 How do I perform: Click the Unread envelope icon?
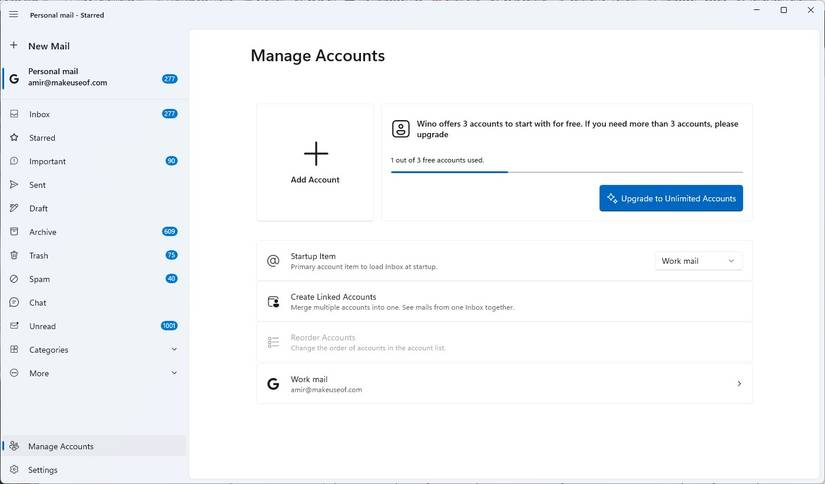coord(14,326)
